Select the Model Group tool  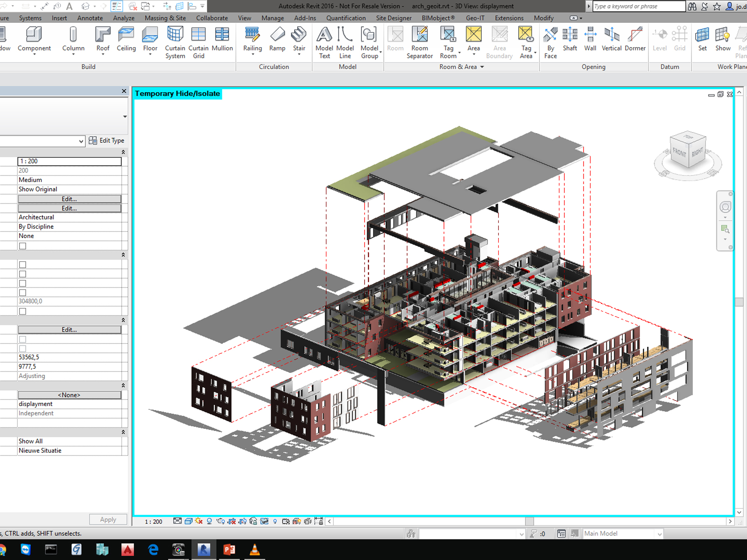(x=369, y=42)
